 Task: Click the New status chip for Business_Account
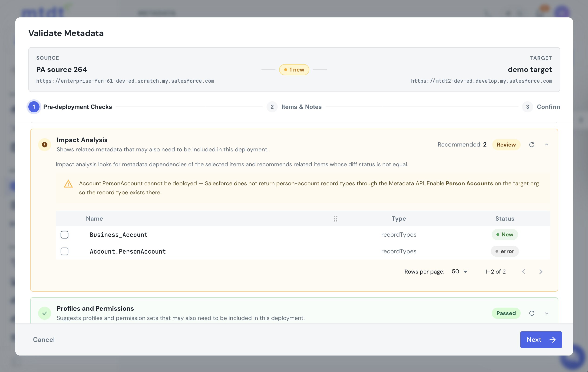click(505, 235)
